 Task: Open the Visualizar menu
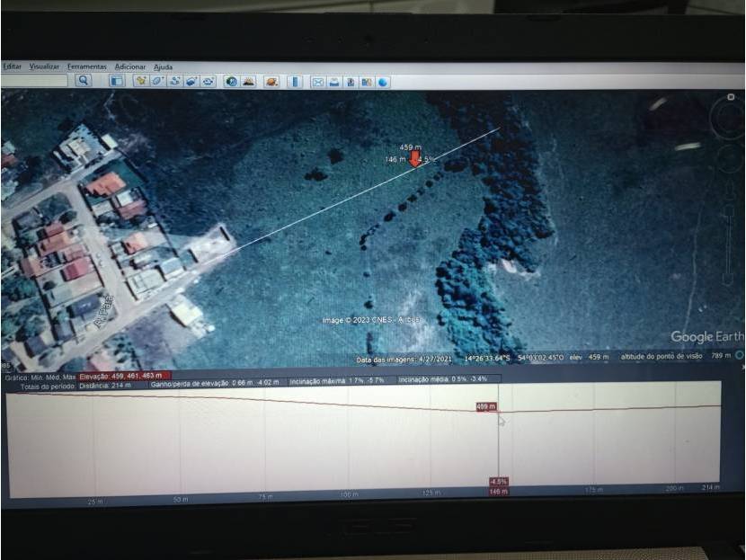point(44,67)
